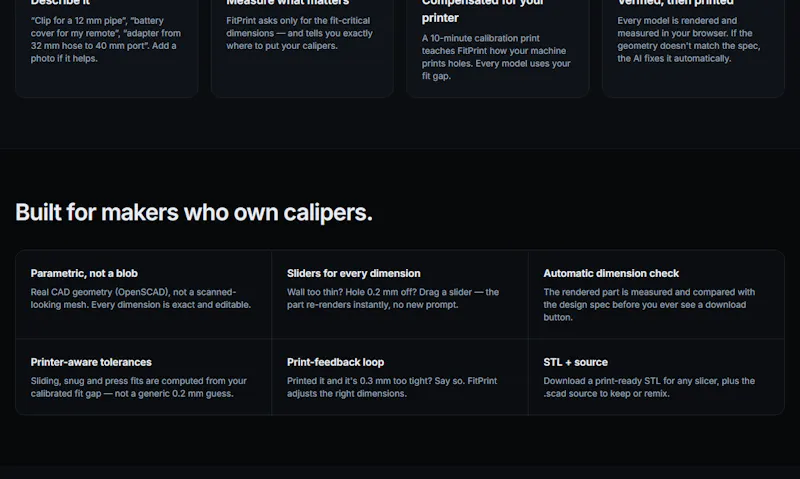This screenshot has width=800, height=479.
Task: Click the 'Sliders for every dimension' title
Action: tap(354, 273)
